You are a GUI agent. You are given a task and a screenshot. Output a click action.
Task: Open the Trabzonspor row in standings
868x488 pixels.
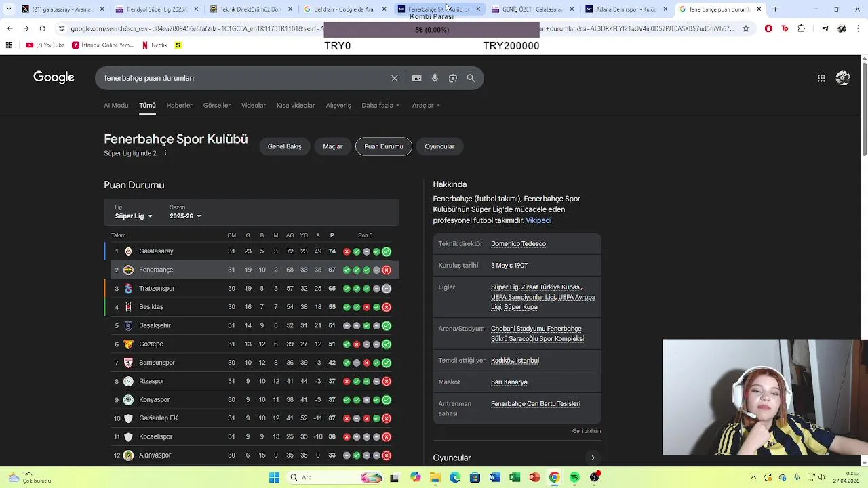coord(251,289)
